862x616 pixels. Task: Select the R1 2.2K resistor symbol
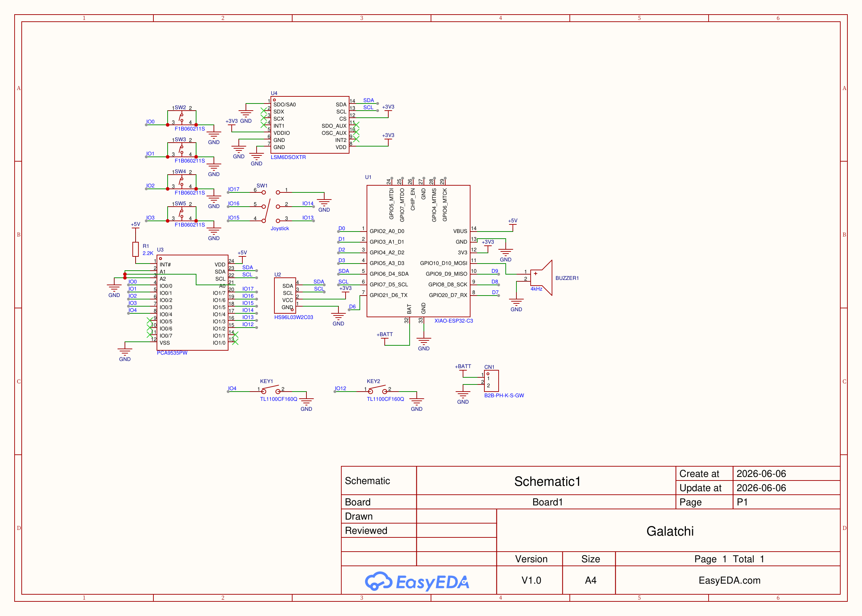click(136, 249)
